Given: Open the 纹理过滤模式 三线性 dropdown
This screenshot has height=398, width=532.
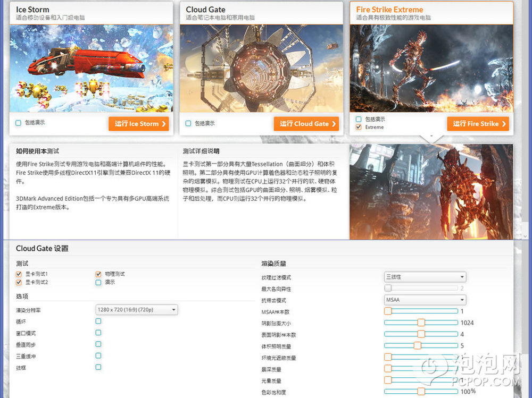Looking at the screenshot, I should pos(425,277).
